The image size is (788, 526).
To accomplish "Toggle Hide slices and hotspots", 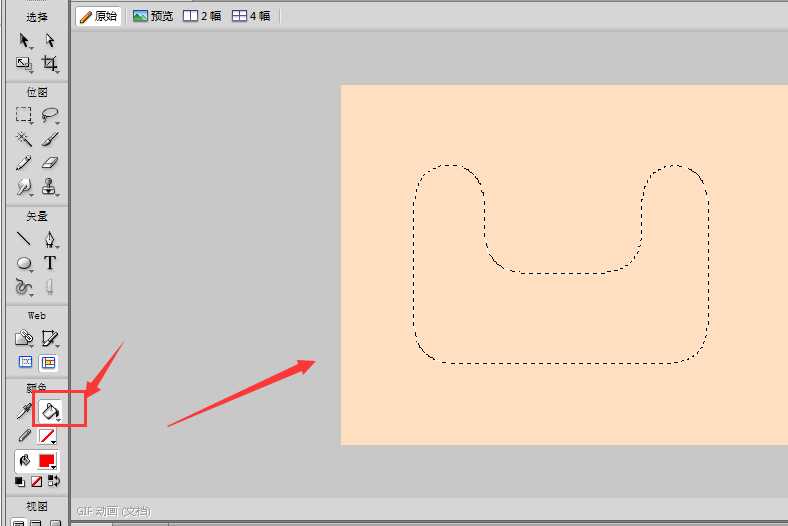I will tap(25, 362).
